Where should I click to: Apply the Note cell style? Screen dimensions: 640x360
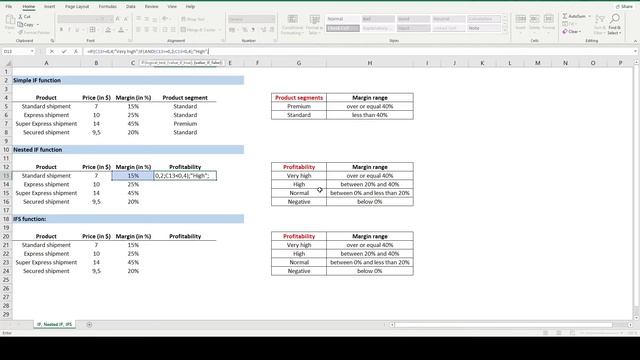point(484,28)
